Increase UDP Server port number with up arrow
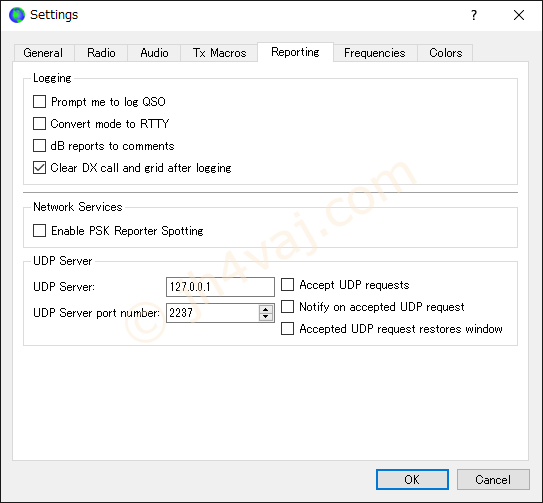Image resolution: width=543 pixels, height=503 pixels. pos(266,309)
